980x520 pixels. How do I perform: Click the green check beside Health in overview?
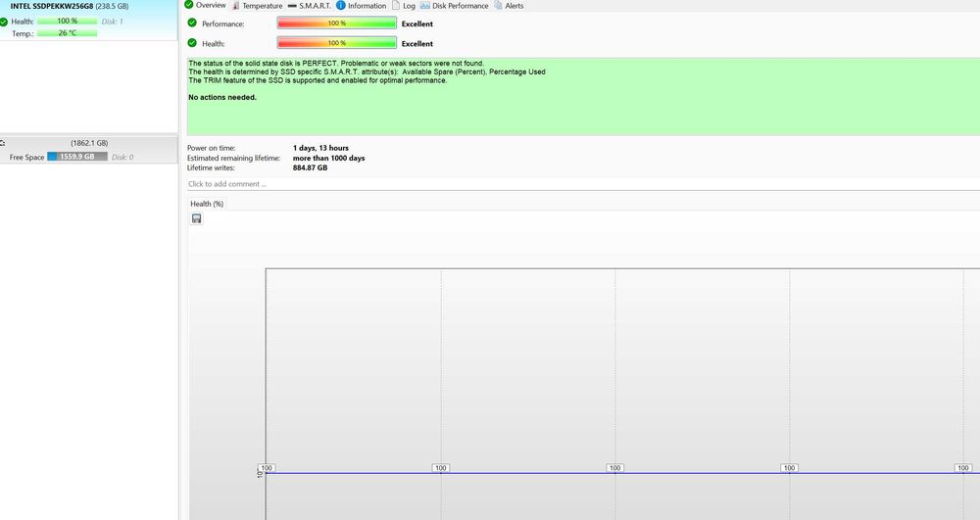(192, 43)
